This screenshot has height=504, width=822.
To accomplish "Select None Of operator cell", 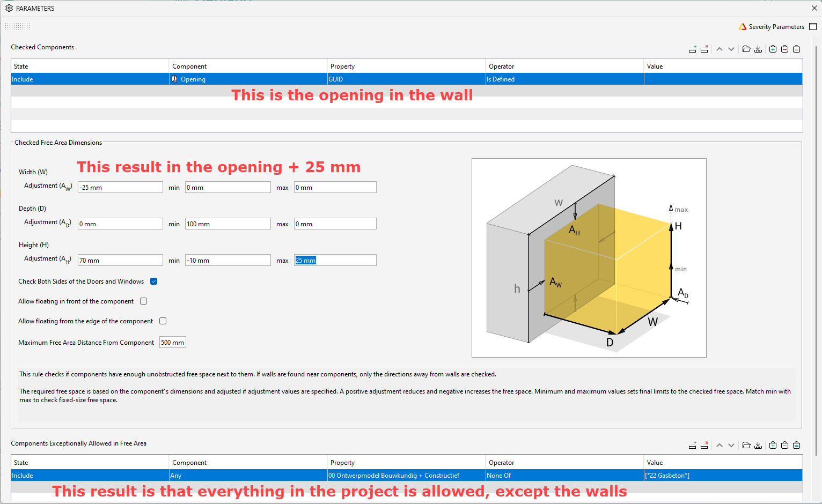I will 565,476.
